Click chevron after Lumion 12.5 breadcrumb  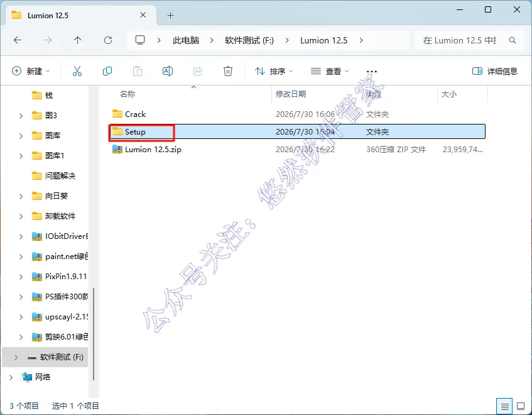tap(361, 40)
